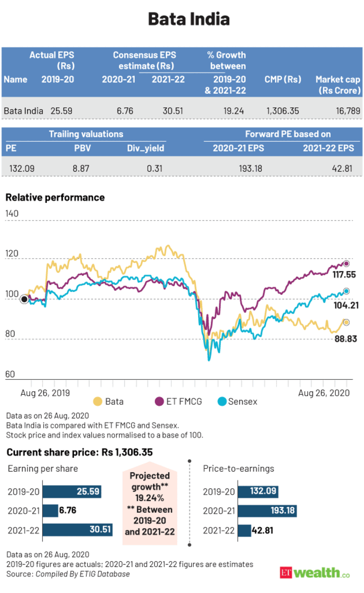Image resolution: width=364 pixels, height=593 pixels.
Task: Click the Trailing valuations table header
Action: [86, 134]
